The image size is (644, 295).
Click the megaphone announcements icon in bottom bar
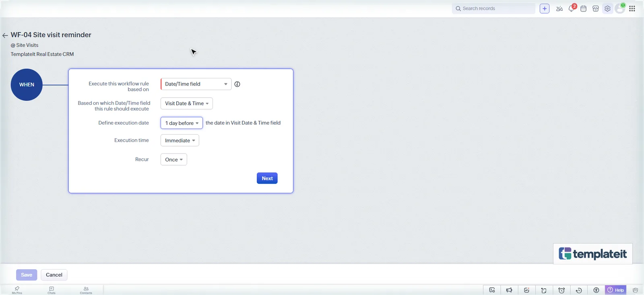[509, 290]
